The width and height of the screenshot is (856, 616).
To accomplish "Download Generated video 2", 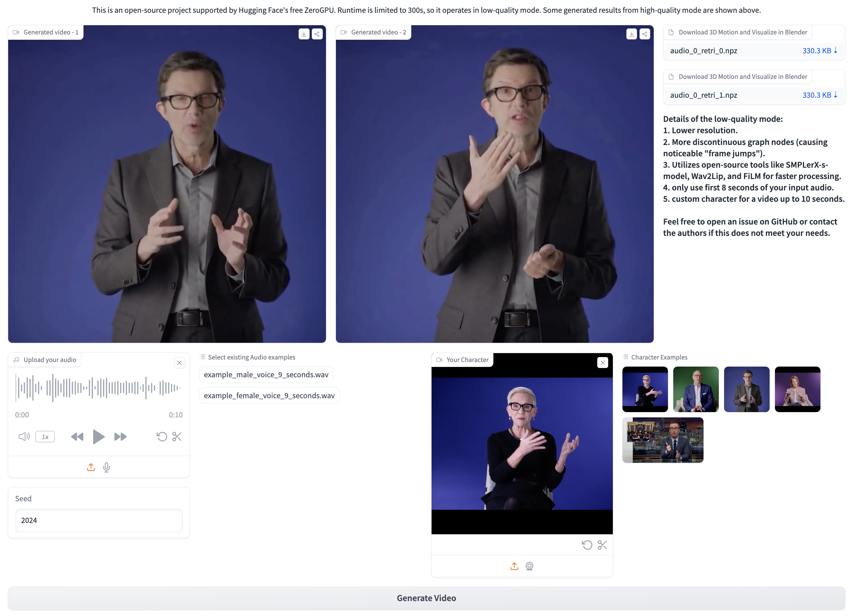I will pos(631,34).
